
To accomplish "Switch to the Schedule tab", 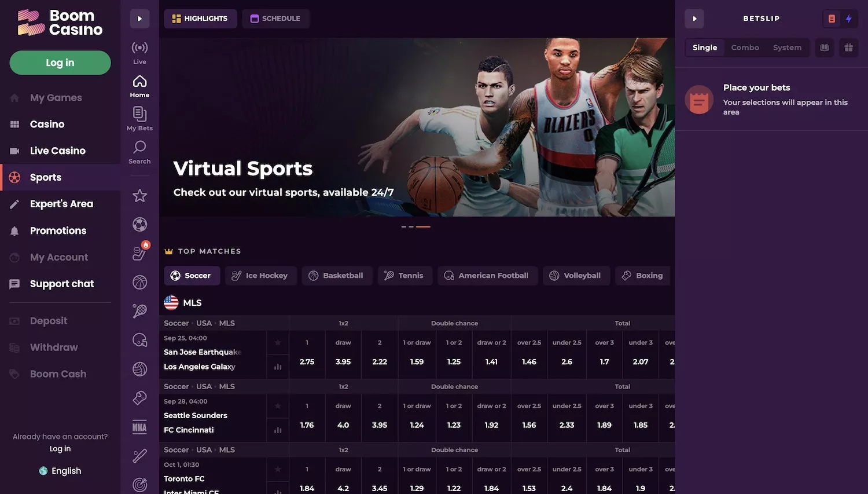I will pos(275,19).
